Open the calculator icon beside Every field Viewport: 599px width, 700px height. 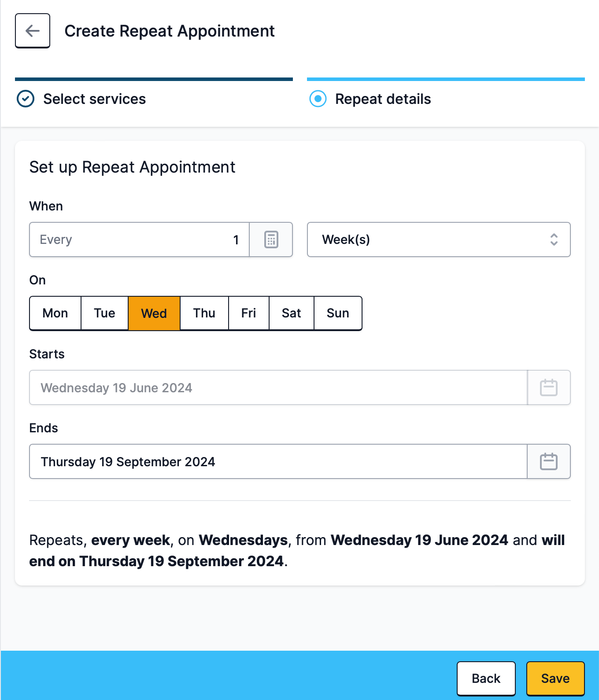click(271, 239)
